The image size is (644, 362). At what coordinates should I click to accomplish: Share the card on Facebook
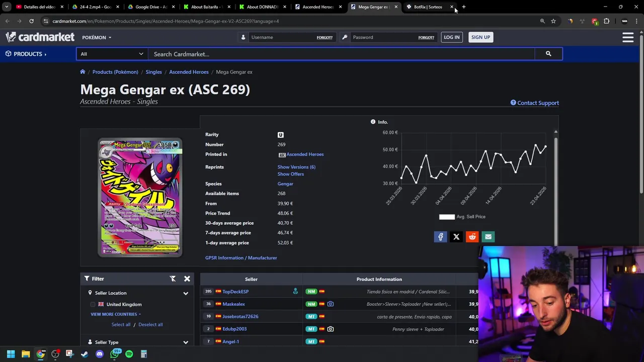point(440,237)
